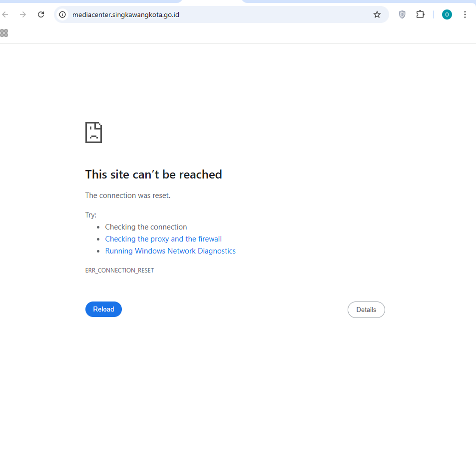
Task: Click the ERR_CONNECTION_RESET error code
Action: [x=119, y=270]
